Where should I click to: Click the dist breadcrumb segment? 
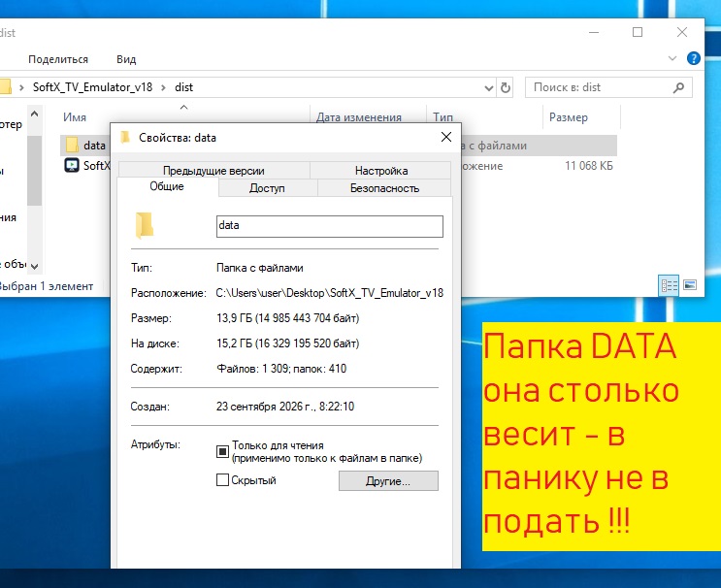[184, 87]
